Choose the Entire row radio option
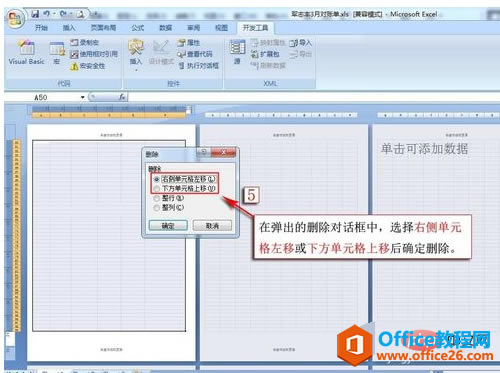Viewport: 500px width, 373px height. pos(156,198)
